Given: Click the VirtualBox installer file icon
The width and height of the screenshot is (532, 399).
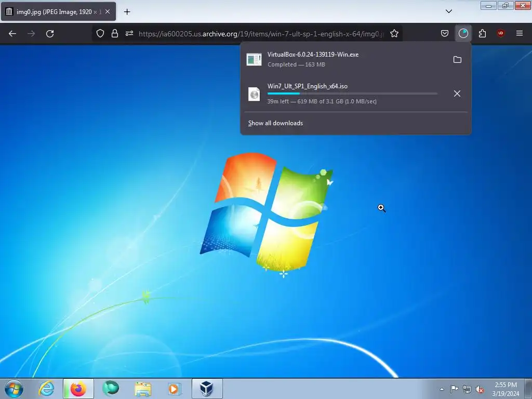Looking at the screenshot, I should click(254, 59).
